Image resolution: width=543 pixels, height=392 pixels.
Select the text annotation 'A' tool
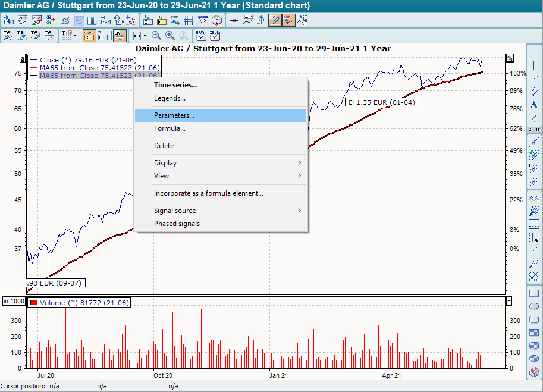pos(533,105)
